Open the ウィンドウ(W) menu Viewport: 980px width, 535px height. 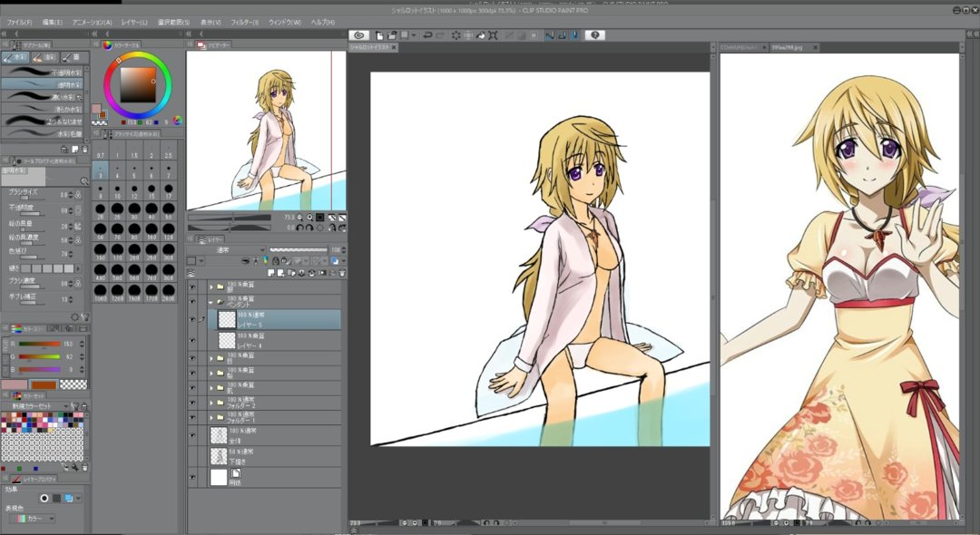pyautogui.click(x=284, y=22)
